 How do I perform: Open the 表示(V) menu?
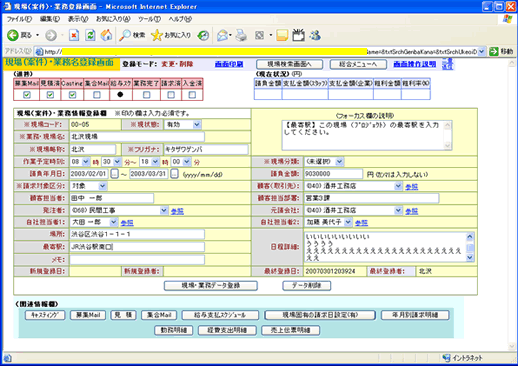coord(78,19)
